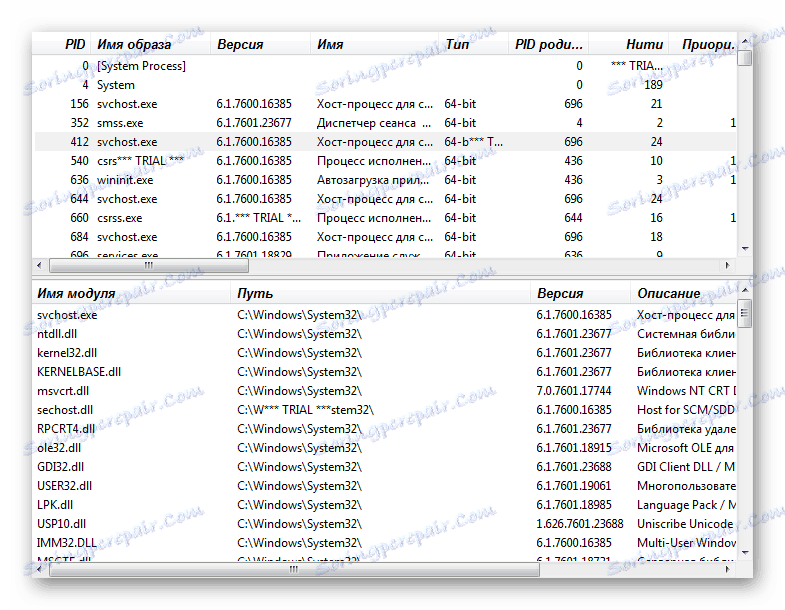
Task: Click the PID роди... column header
Action: click(549, 44)
